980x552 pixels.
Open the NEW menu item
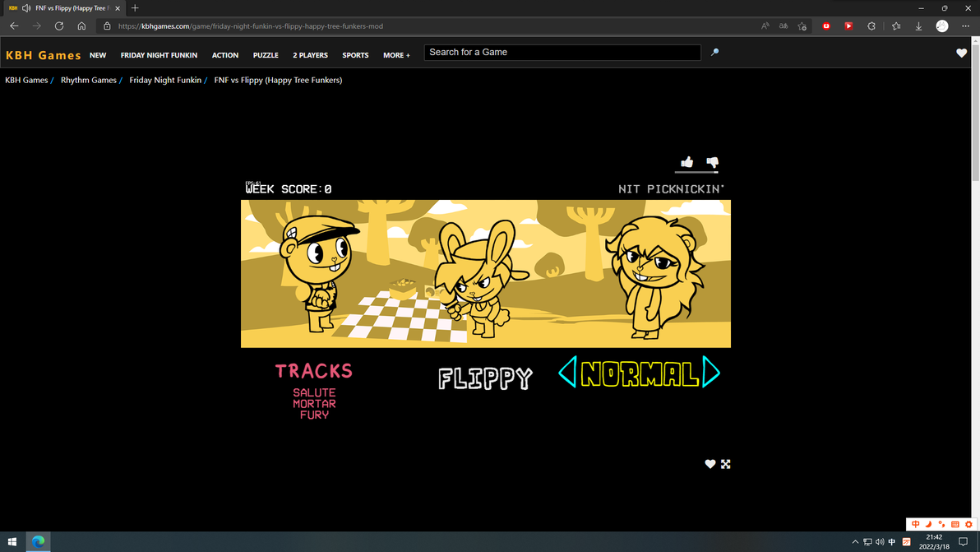(98, 55)
